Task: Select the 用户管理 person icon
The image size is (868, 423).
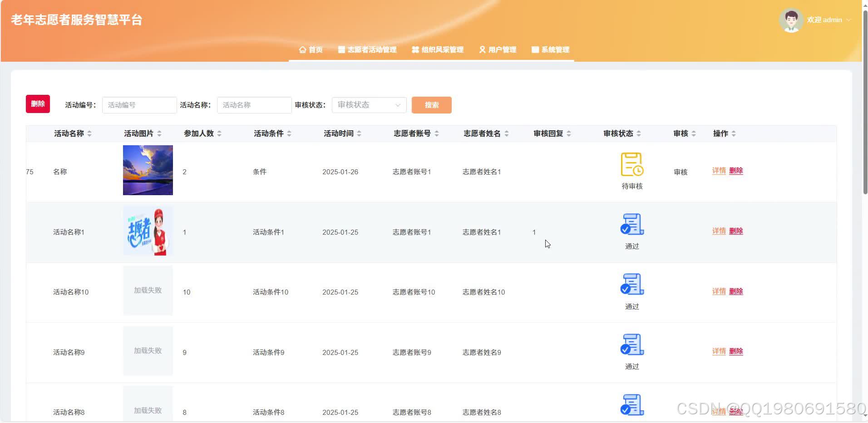Action: click(482, 50)
